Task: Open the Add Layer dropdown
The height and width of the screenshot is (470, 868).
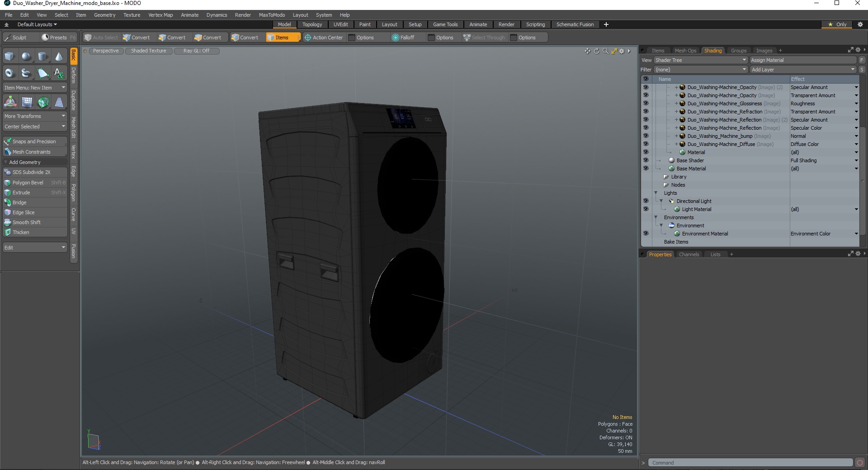Action: pos(803,70)
